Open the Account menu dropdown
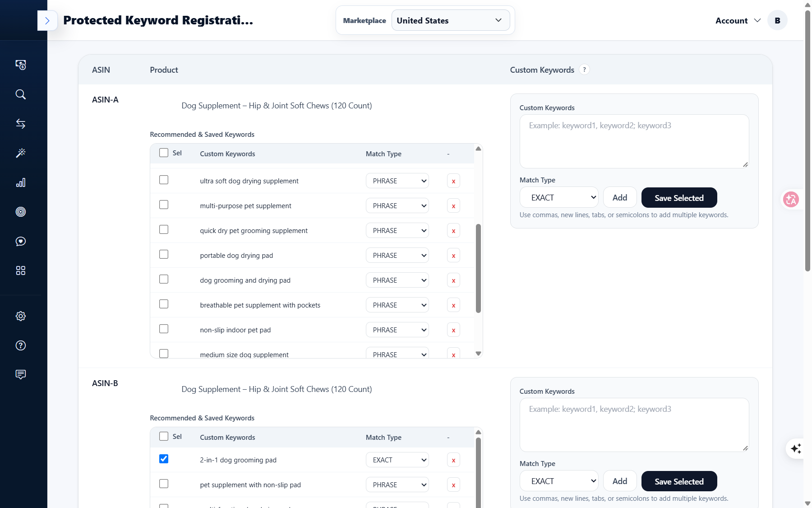812x508 pixels. pyautogui.click(x=738, y=21)
